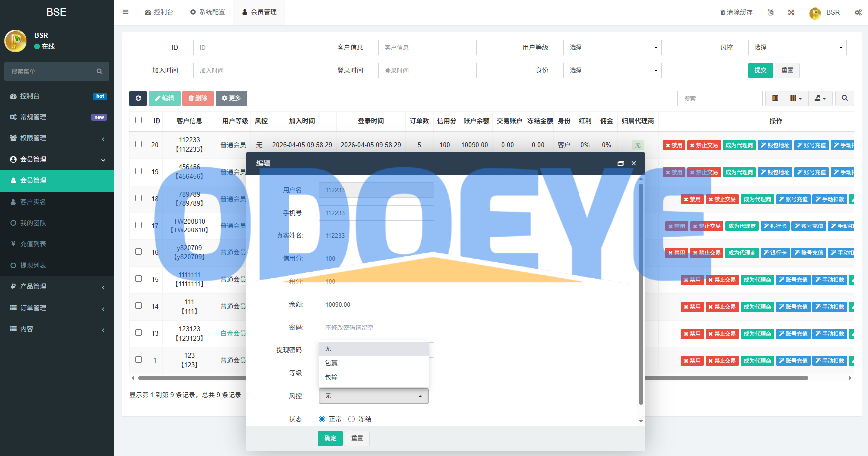Open the 用户等级 filter dropdown
Viewport: 868px width, 456px height.
(x=612, y=47)
